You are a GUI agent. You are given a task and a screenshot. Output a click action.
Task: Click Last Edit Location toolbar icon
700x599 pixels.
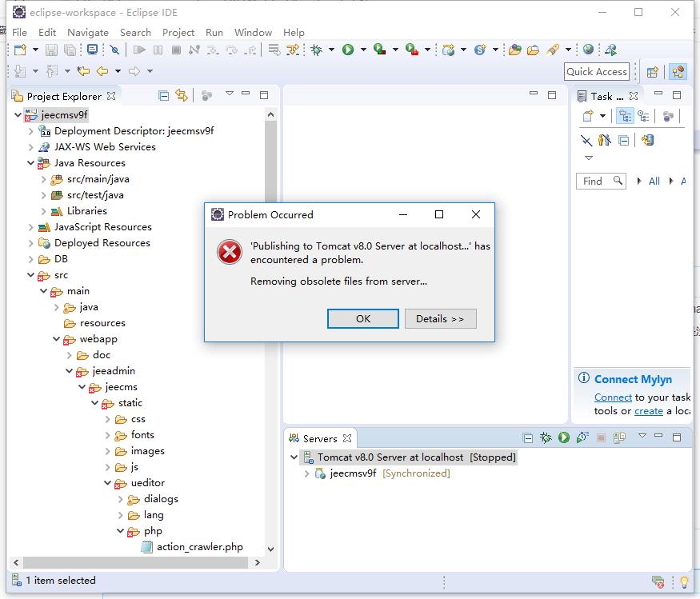point(83,71)
